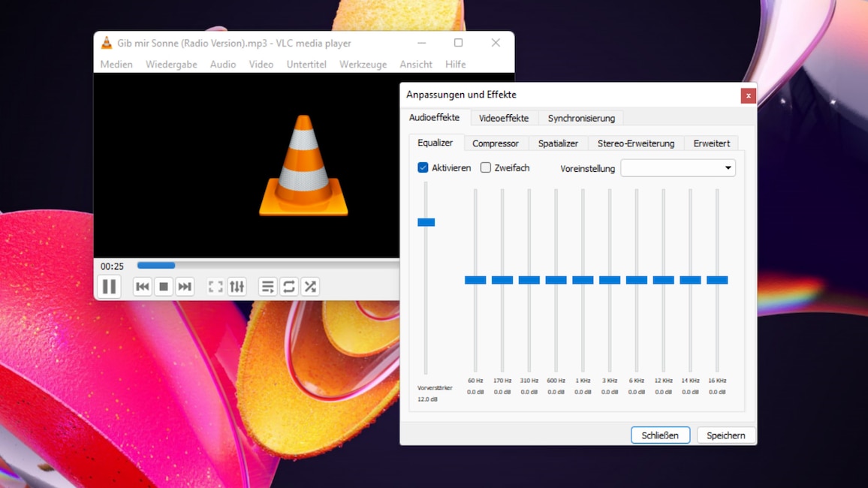Open the Hilfe menu

(456, 64)
